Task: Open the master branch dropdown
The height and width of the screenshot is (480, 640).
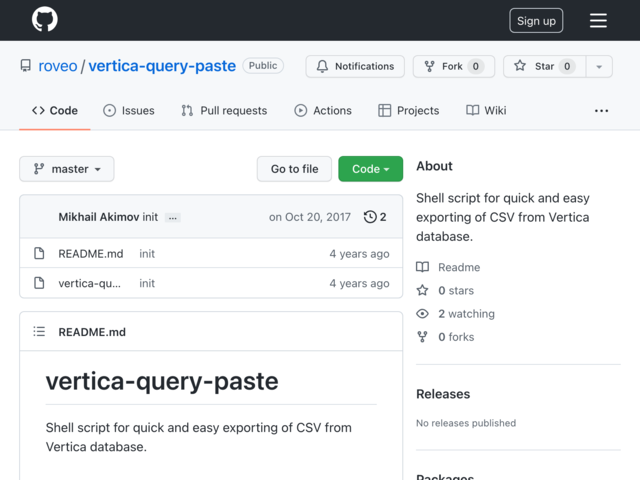Action: pyautogui.click(x=67, y=169)
